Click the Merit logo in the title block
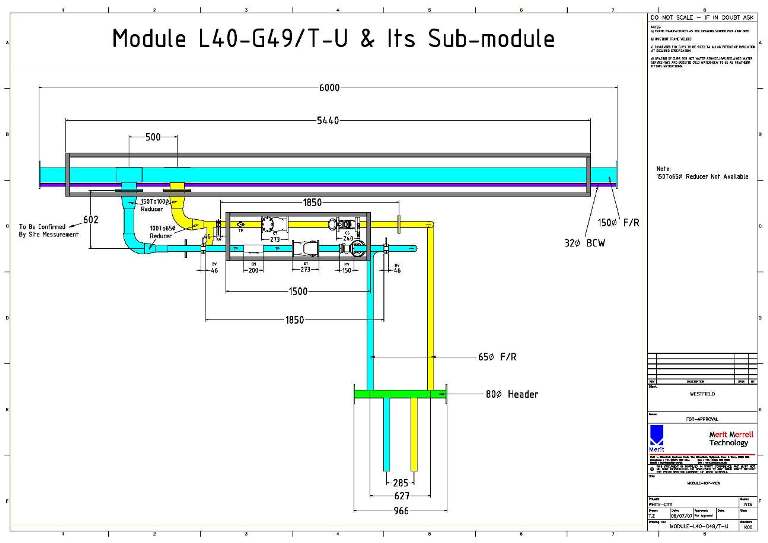Image resolution: width=768 pixels, height=543 pixels. [x=656, y=439]
